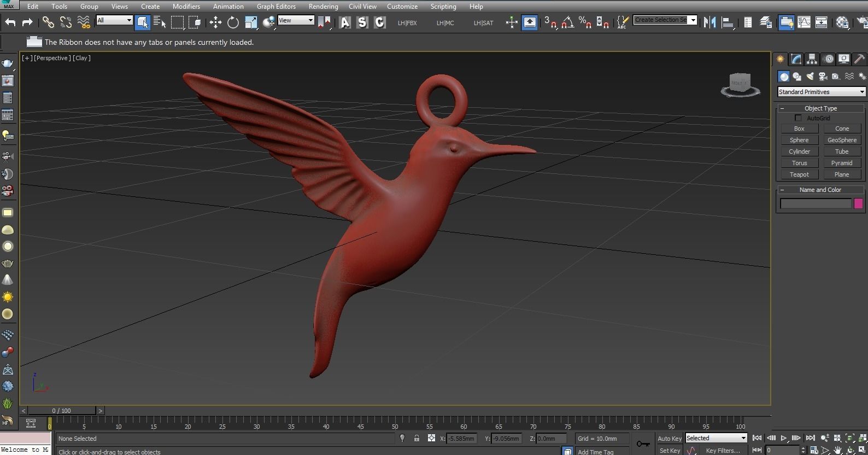Activate the Select and Link tool
868x455 pixels.
coord(48,22)
